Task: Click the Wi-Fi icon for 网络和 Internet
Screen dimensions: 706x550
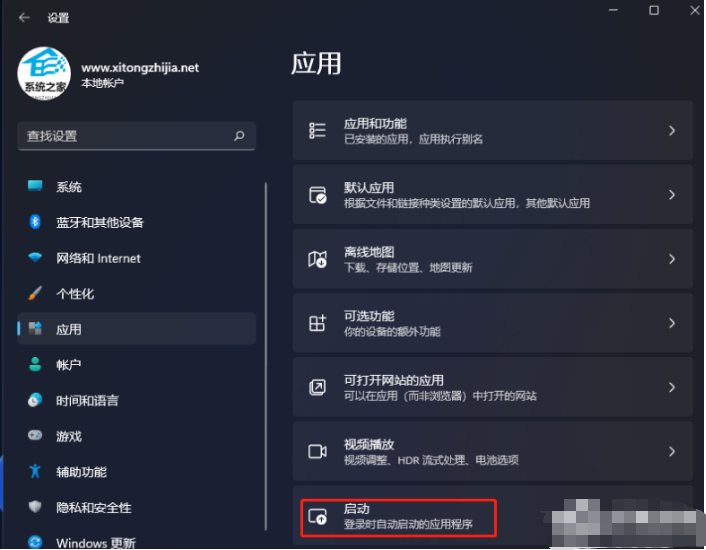Action: [x=35, y=257]
